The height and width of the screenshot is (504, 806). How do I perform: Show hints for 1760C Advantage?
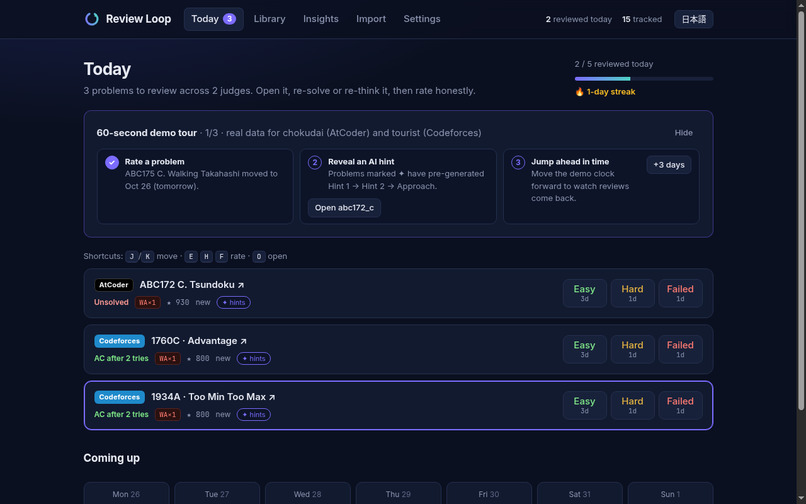click(253, 358)
